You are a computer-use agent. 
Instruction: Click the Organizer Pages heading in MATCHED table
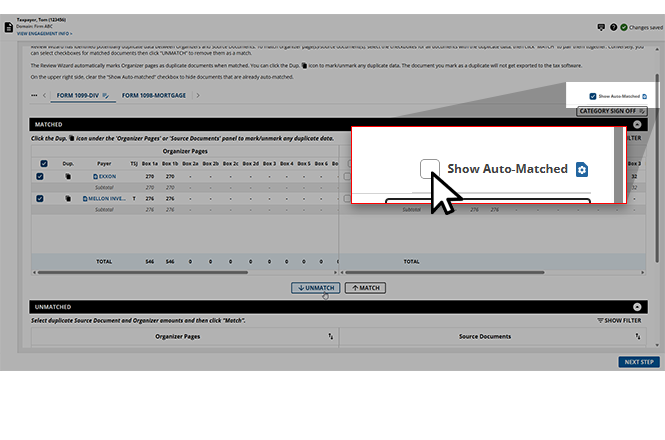[185, 151]
